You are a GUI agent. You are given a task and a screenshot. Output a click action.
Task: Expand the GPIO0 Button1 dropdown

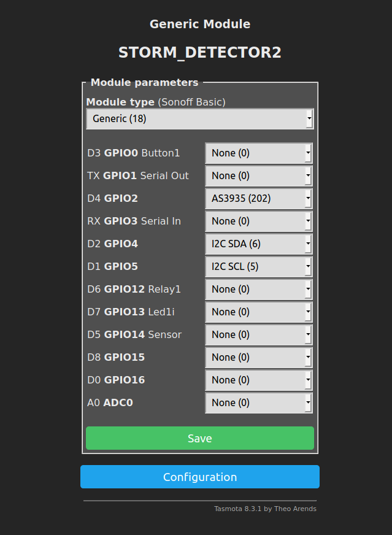coord(258,153)
